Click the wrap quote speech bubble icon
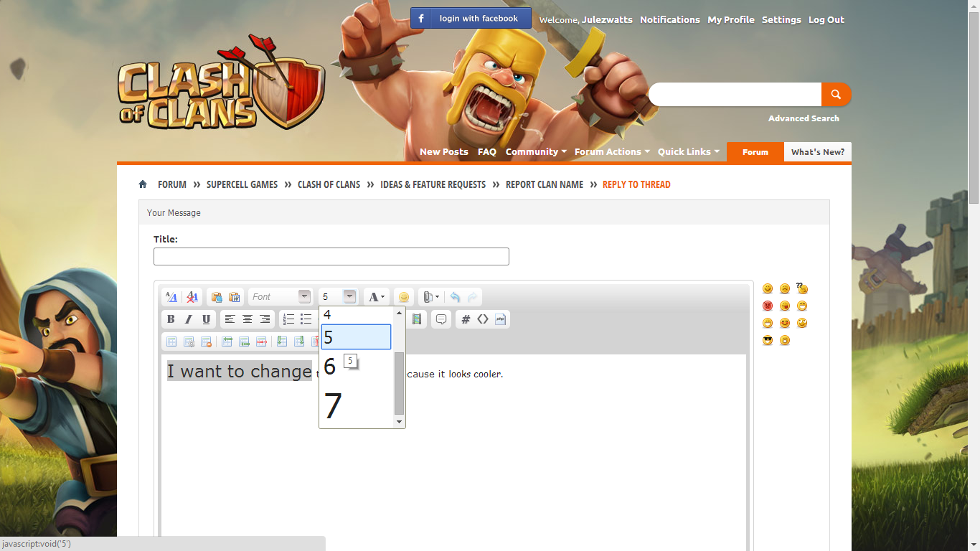Image resolution: width=980 pixels, height=551 pixels. click(441, 319)
